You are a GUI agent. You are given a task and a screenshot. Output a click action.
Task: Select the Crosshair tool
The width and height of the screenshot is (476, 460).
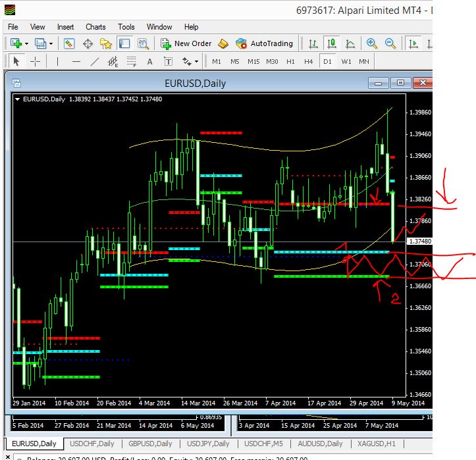click(35, 62)
